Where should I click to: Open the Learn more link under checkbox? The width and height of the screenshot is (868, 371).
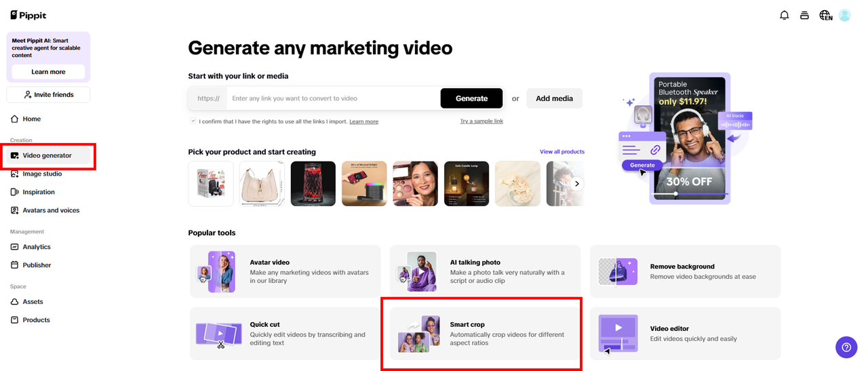pyautogui.click(x=363, y=121)
